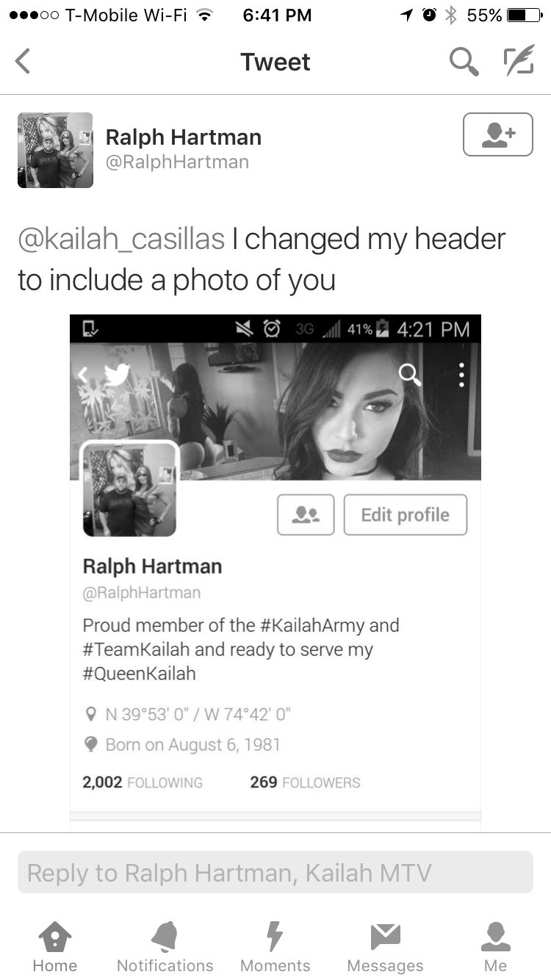Open search with the magnifying glass icon
551x980 pixels.
tap(464, 62)
